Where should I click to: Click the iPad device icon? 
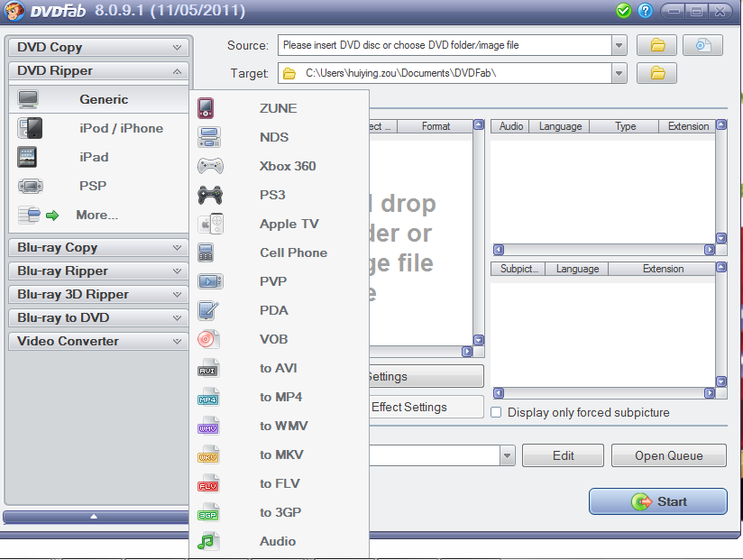(x=28, y=157)
